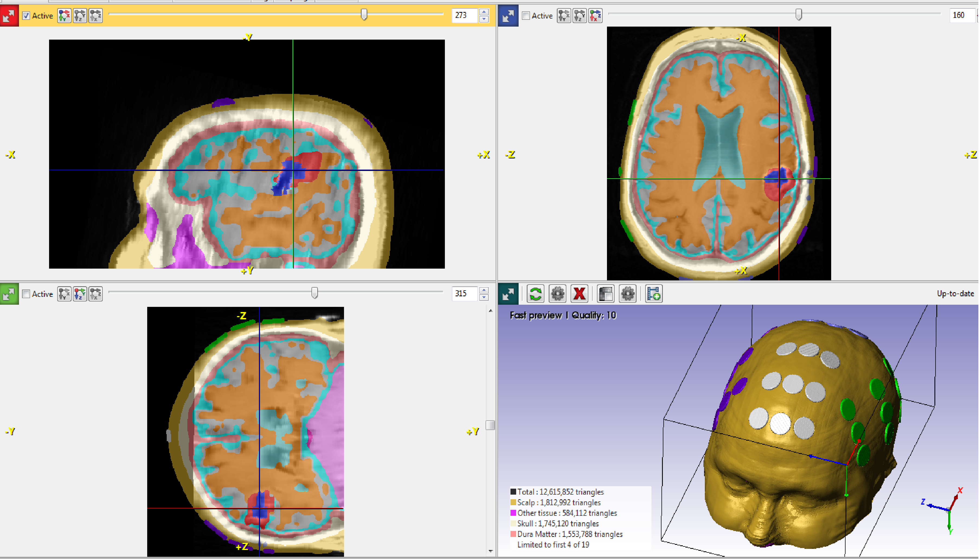The height and width of the screenshot is (560, 980).
Task: Select the ZX orientation icon in the axial view toolbar
Action: [595, 16]
